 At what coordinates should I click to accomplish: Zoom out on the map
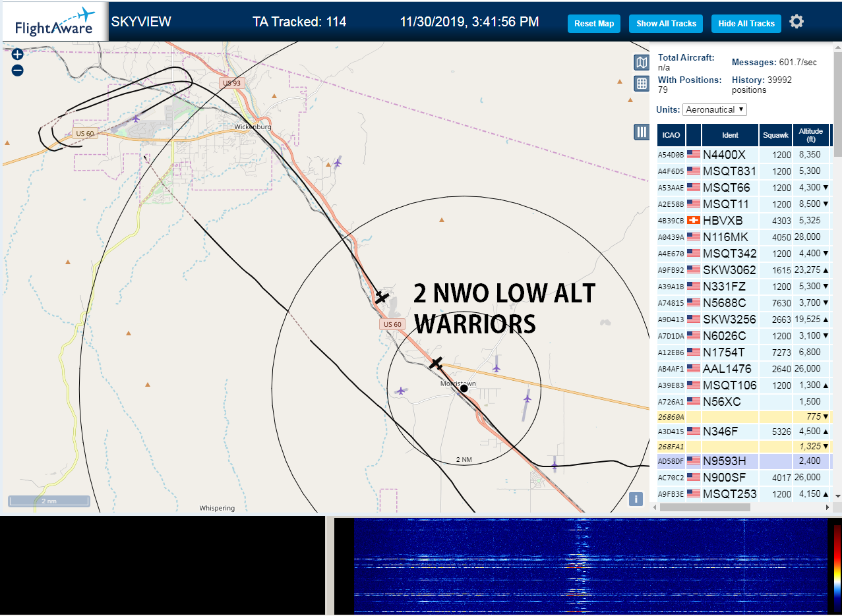[x=18, y=70]
